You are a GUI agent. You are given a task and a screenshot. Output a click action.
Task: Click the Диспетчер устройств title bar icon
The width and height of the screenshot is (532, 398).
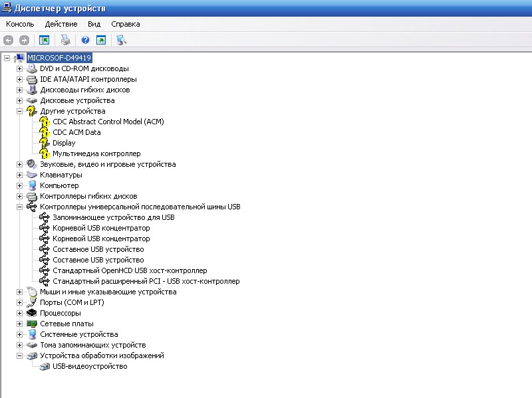pos(7,7)
